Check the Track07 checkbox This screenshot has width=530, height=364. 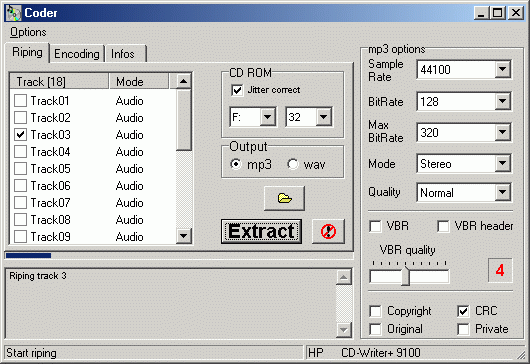[x=21, y=202]
